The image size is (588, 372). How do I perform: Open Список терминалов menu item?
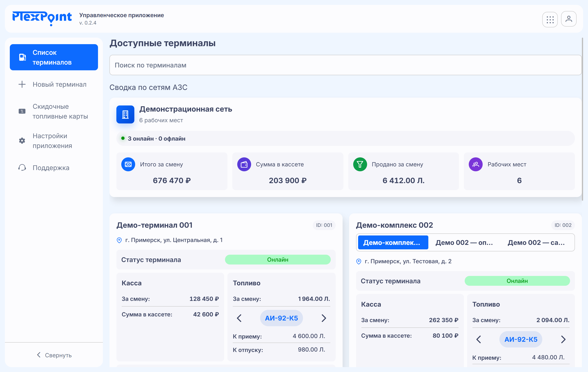click(x=54, y=57)
